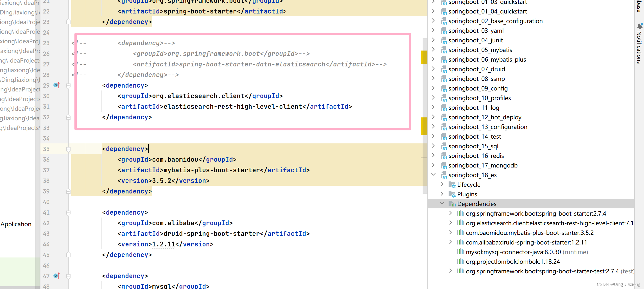Click the druid-spring-boot-starter library icon

[x=461, y=242]
